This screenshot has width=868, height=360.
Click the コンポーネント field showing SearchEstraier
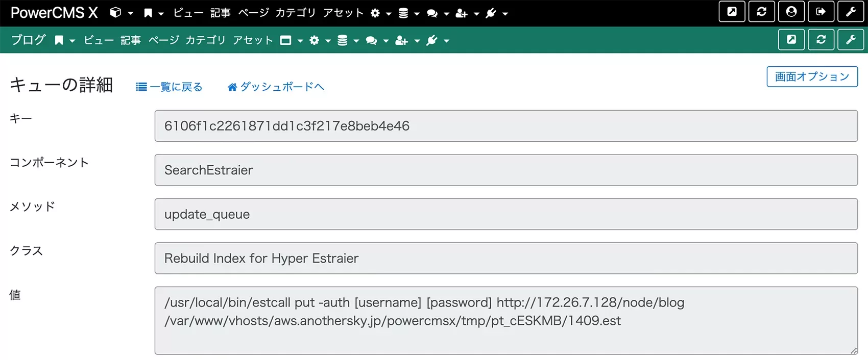coord(506,170)
